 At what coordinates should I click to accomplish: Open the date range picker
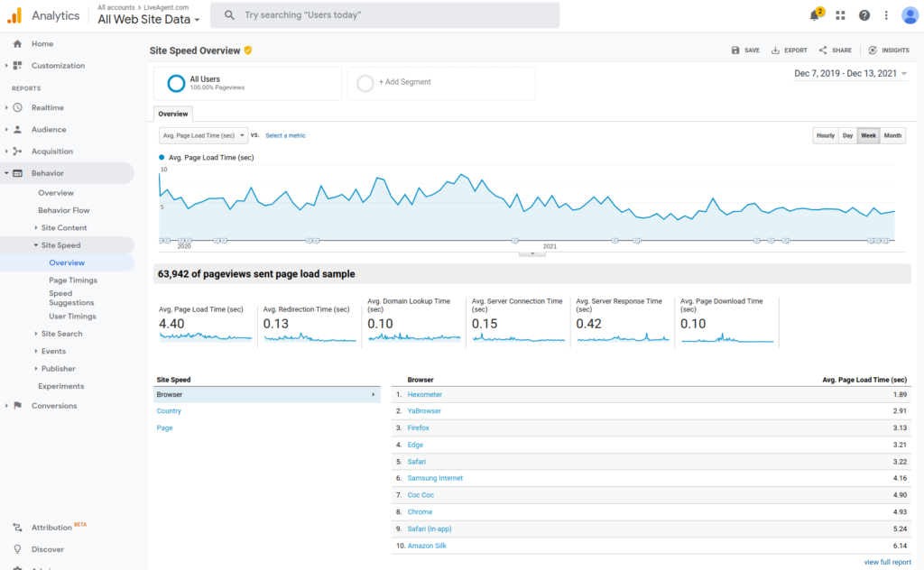tap(851, 74)
